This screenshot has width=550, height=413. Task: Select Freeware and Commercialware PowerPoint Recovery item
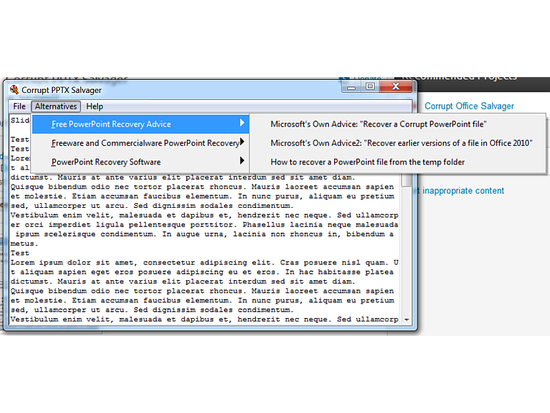(x=141, y=143)
